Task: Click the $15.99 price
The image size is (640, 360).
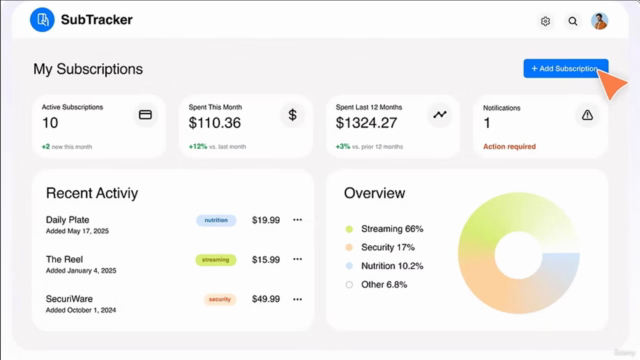Action: point(266,260)
